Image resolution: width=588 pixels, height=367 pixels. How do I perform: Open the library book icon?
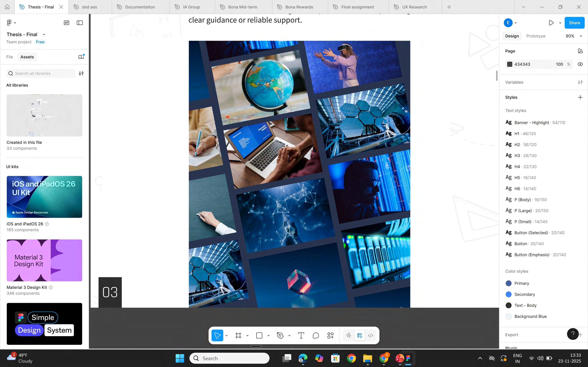81,57
